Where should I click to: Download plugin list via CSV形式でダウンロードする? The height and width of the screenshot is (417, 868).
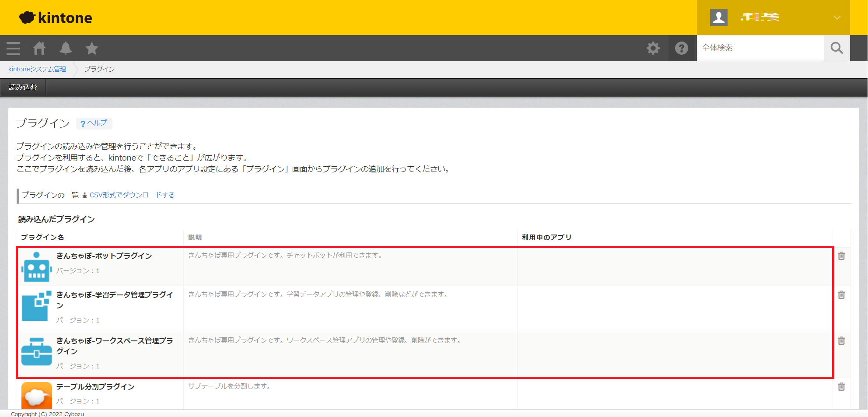[x=132, y=195]
